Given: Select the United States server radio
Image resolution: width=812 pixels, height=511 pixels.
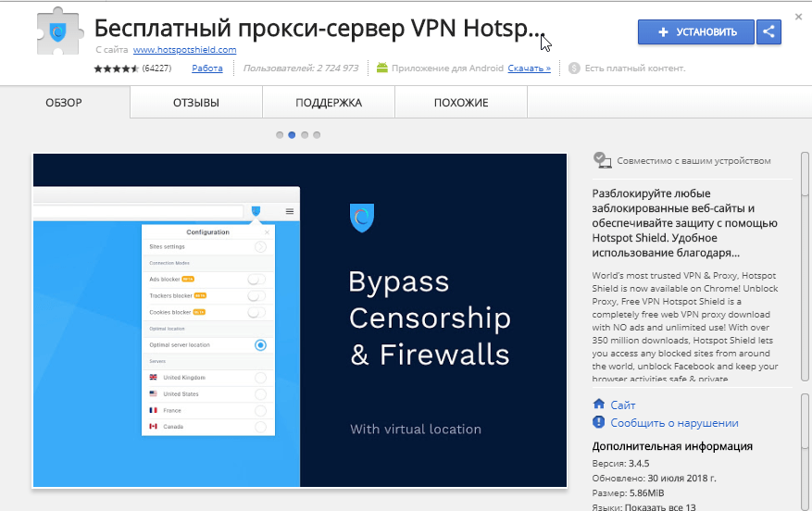Looking at the screenshot, I should pos(260,394).
